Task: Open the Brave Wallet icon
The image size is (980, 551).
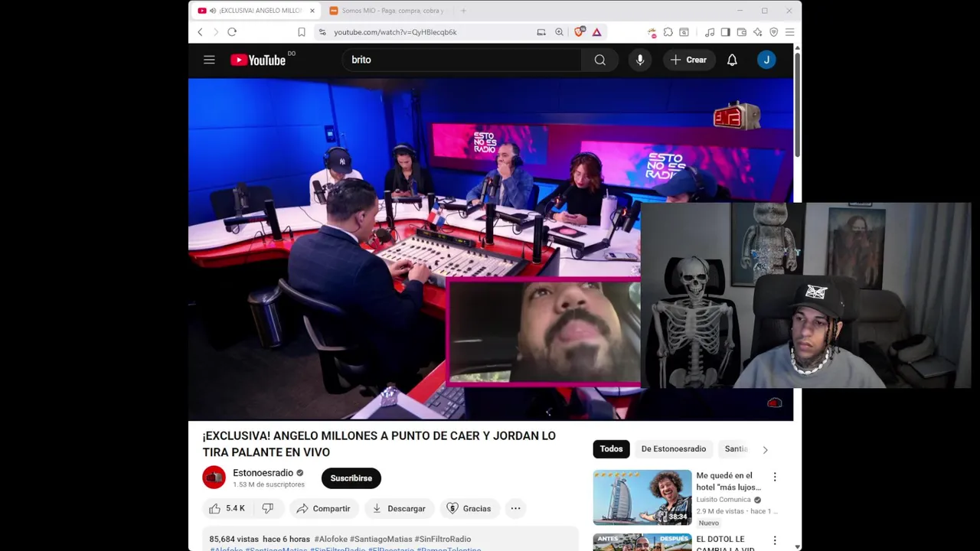Action: pos(741,32)
